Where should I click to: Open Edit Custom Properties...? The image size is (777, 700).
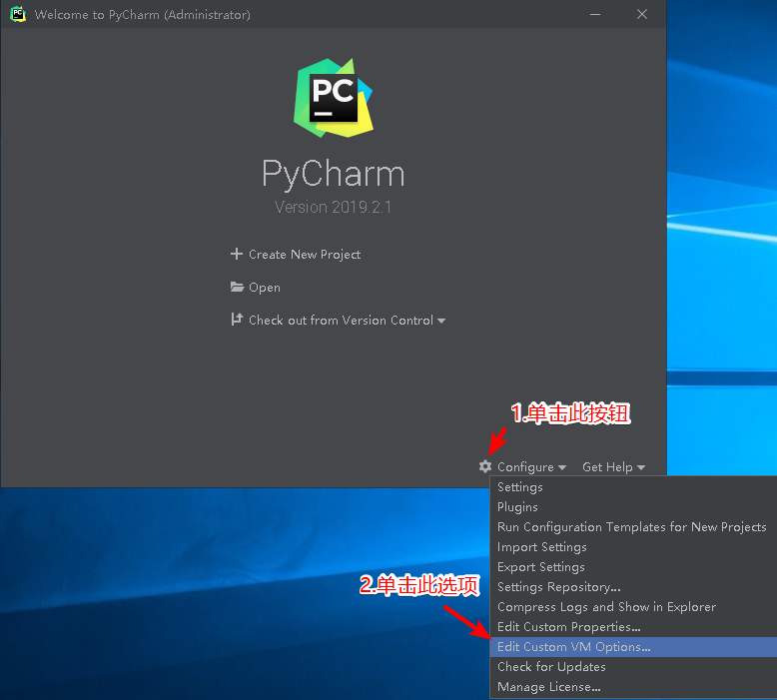pos(633,627)
